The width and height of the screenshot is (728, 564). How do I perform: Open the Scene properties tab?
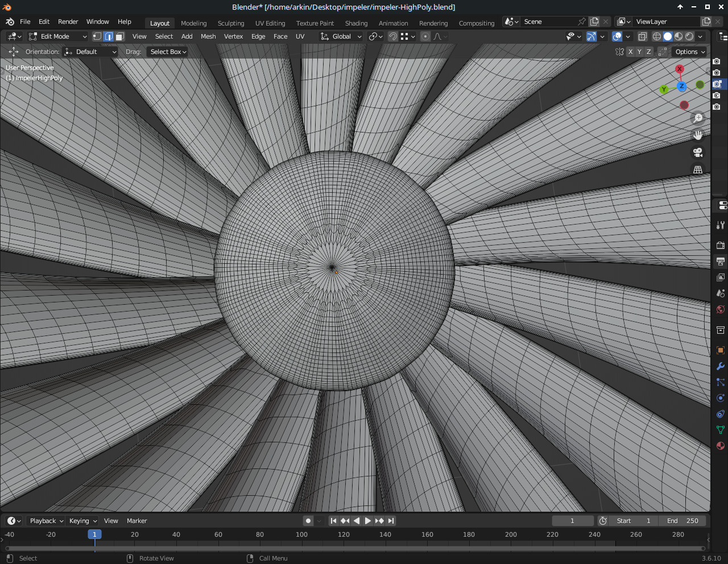(x=721, y=293)
